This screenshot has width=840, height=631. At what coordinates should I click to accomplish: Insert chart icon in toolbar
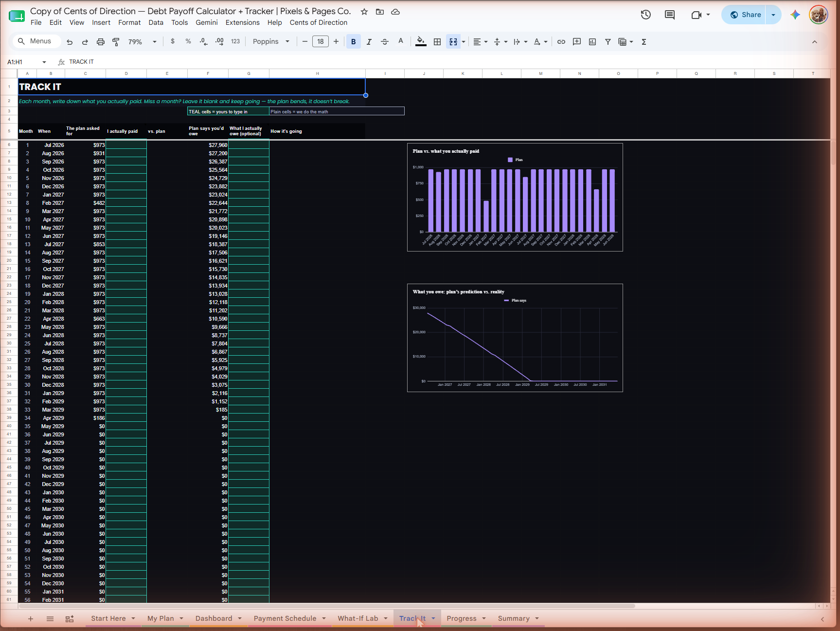tap(592, 42)
